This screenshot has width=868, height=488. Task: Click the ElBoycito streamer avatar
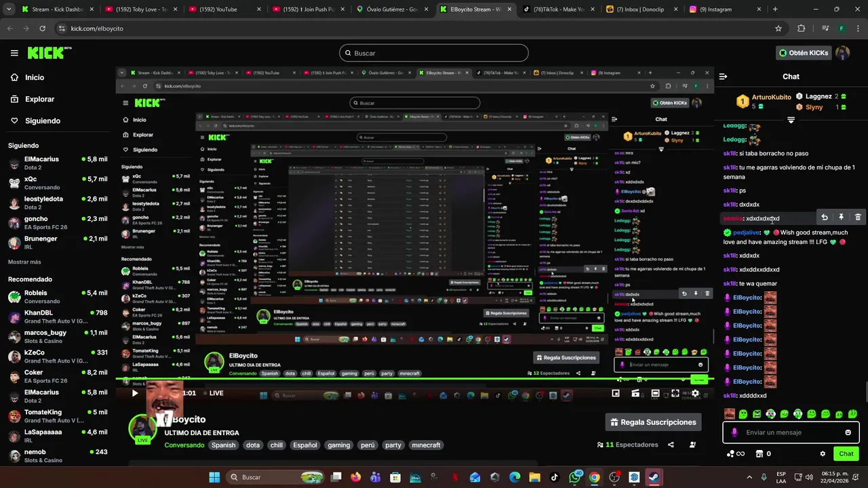142,428
